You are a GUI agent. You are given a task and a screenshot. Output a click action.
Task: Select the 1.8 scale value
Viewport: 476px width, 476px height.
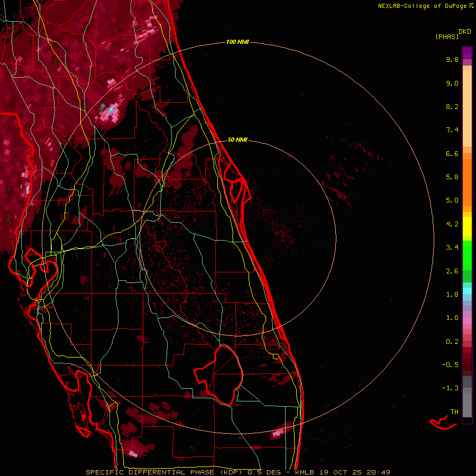coord(452,295)
